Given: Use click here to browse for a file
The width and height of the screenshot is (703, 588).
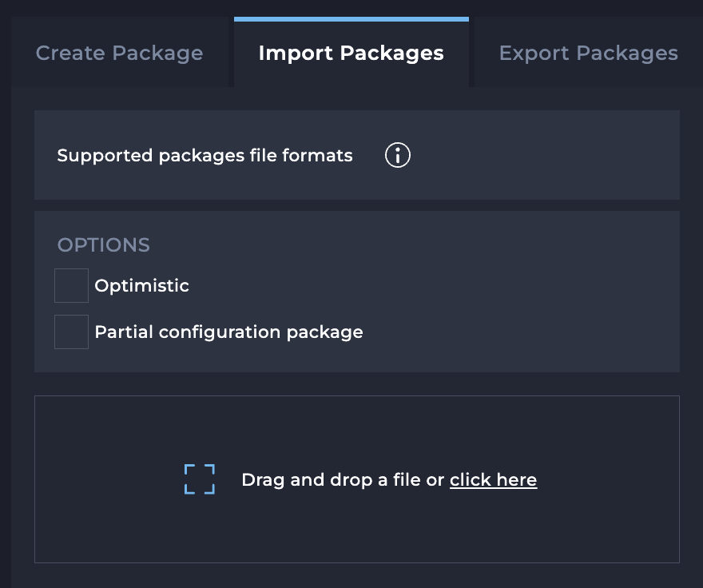Looking at the screenshot, I should (493, 479).
